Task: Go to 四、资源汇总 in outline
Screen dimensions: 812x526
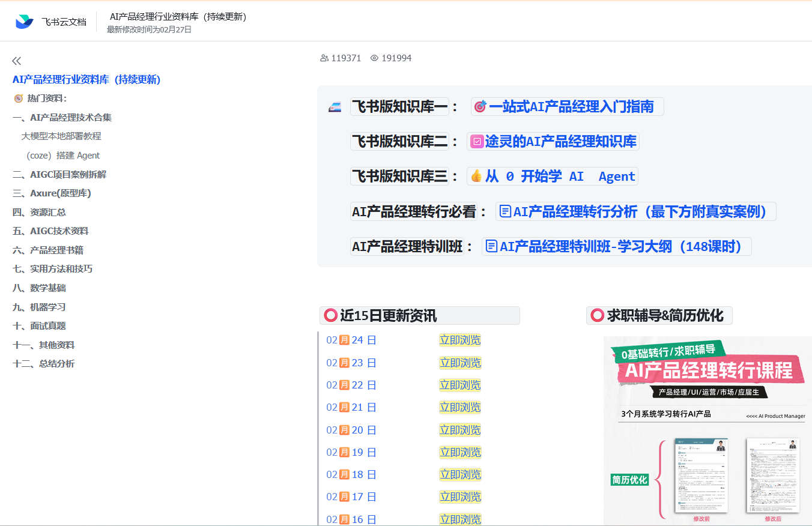Action: pyautogui.click(x=39, y=212)
